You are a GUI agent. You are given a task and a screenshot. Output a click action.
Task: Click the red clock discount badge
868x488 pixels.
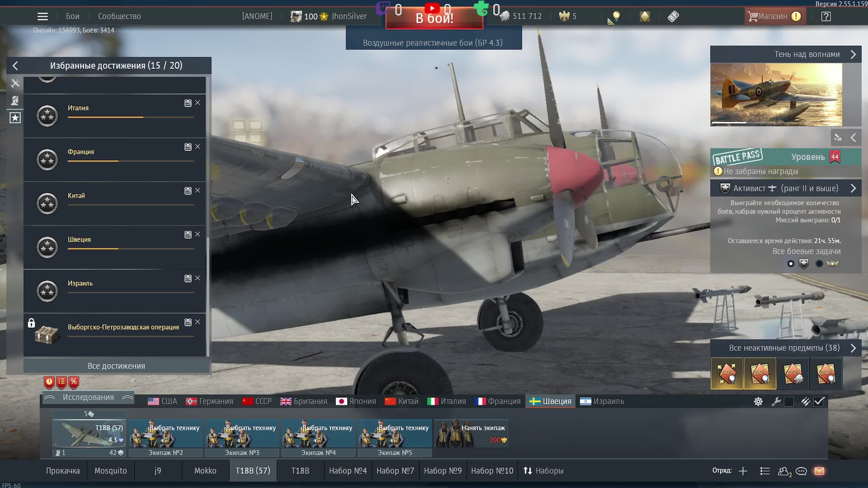[49, 383]
